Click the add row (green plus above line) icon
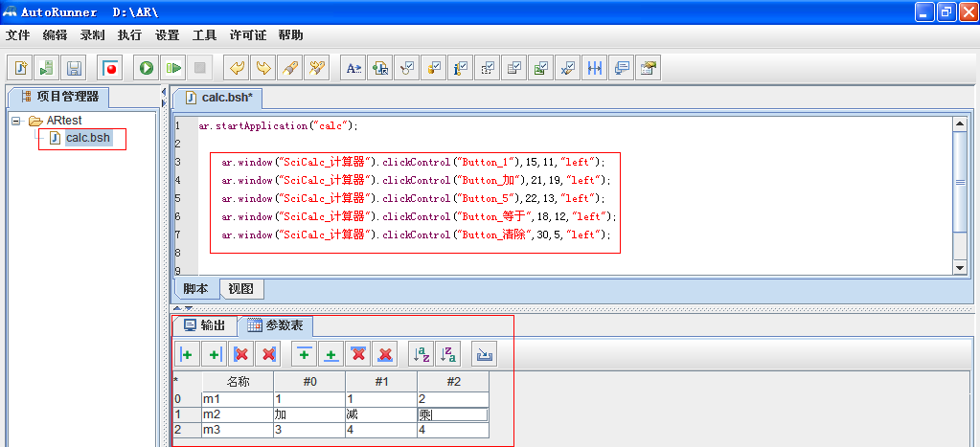Image resolution: width=980 pixels, height=447 pixels. pyautogui.click(x=305, y=354)
